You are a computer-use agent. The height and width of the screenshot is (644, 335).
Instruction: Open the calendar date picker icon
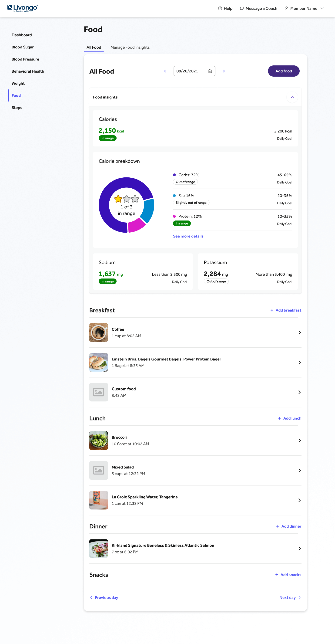click(x=210, y=71)
